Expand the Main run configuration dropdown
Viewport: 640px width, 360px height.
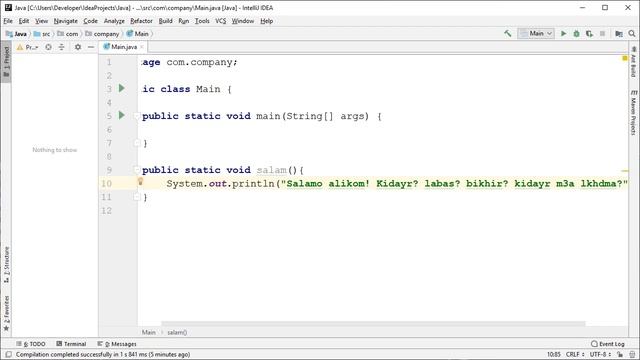(x=536, y=33)
